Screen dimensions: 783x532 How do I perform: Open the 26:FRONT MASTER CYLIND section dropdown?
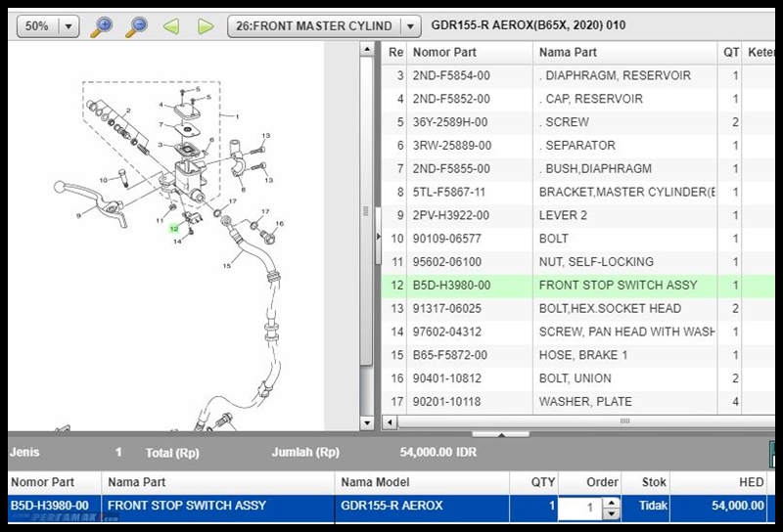pyautogui.click(x=410, y=26)
